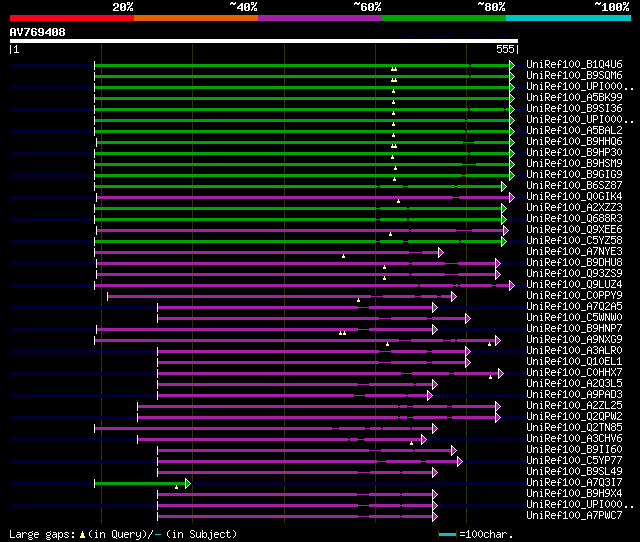
Task: Click the green ~80% identity legend segment
Action: click(x=444, y=18)
